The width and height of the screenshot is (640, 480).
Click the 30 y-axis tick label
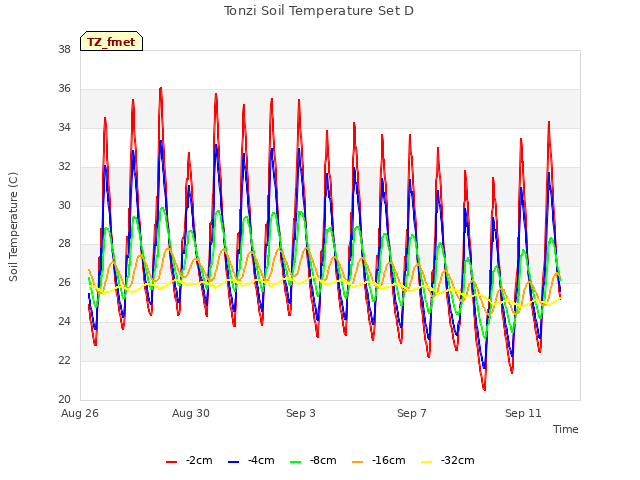tap(64, 205)
